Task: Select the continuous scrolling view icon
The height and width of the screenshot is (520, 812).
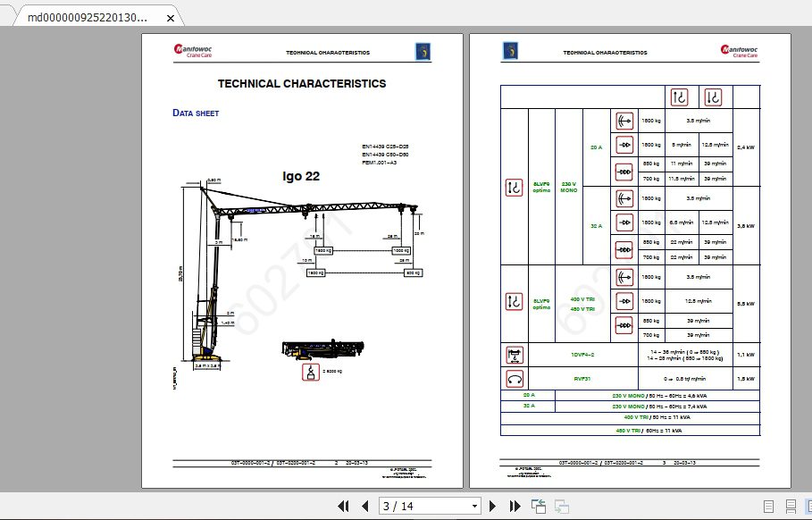Action: (x=791, y=506)
